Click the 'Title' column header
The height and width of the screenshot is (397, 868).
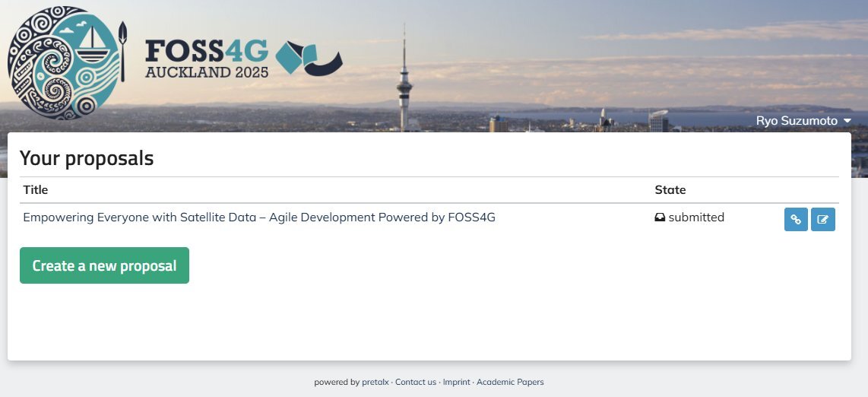click(x=36, y=190)
